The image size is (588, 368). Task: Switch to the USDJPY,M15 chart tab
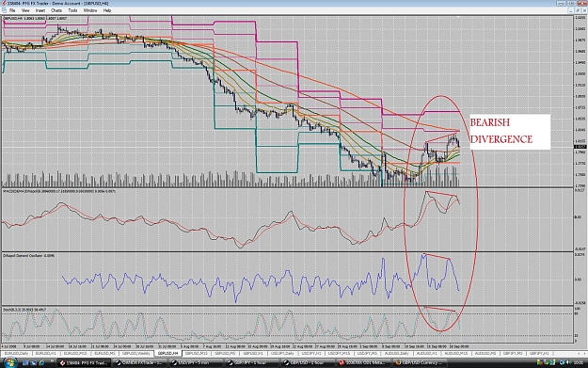pos(340,353)
